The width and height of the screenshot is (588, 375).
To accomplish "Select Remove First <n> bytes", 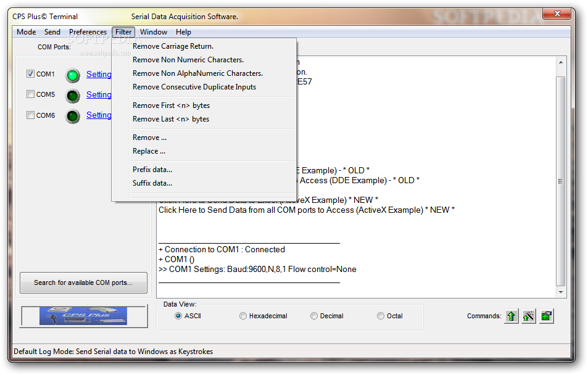I will click(204, 105).
